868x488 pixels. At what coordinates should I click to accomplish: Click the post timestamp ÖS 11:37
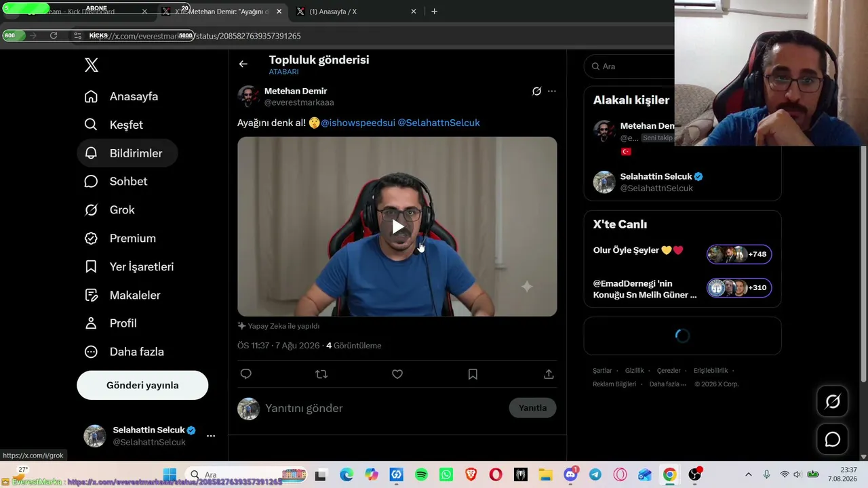tap(278, 346)
